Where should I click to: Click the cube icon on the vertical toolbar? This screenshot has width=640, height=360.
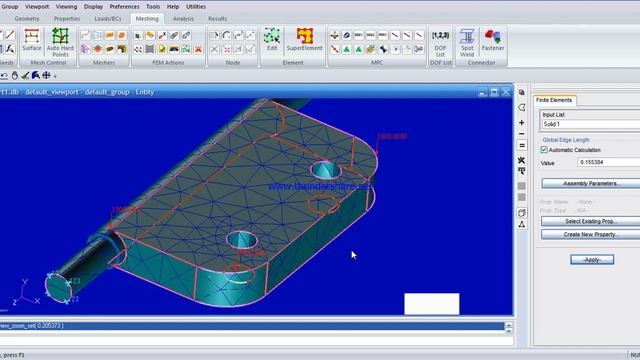[x=522, y=213]
